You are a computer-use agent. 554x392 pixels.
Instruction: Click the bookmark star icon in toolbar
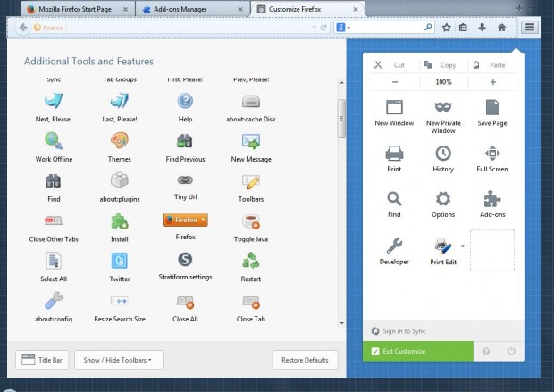pos(446,27)
